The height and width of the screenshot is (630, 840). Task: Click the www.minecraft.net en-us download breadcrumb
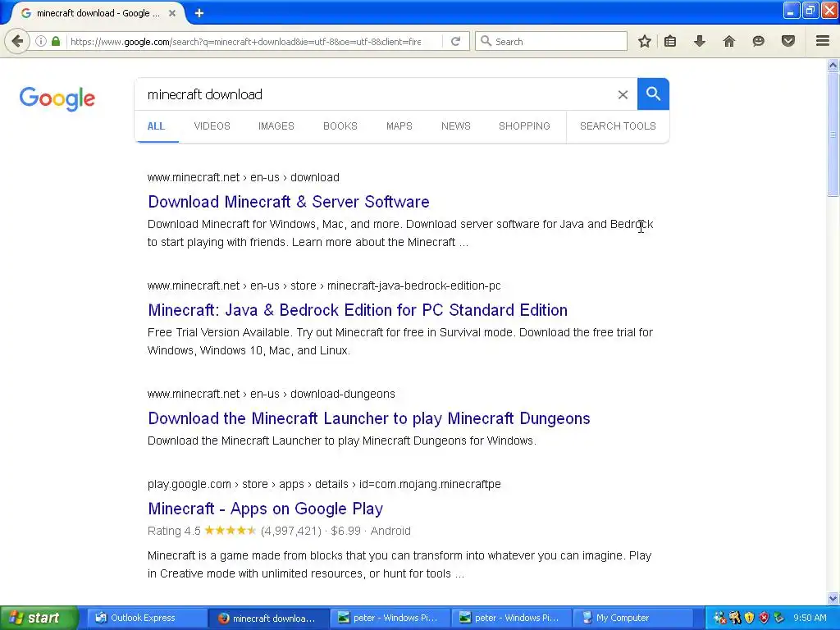(243, 177)
